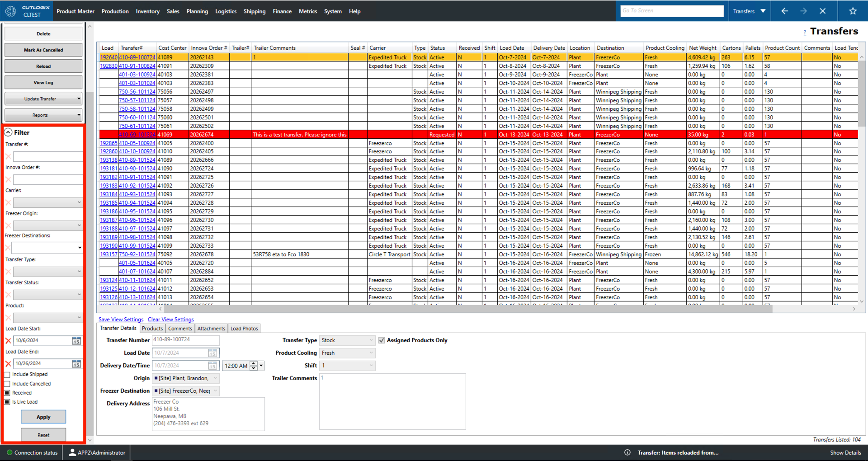Click the back navigation arrow in the top bar

(784, 11)
